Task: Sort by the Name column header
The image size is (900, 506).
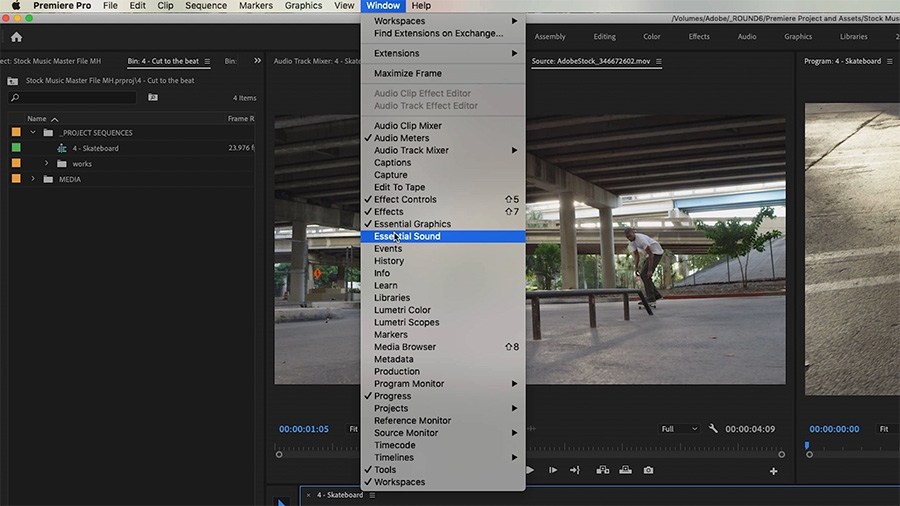Action: [37, 119]
